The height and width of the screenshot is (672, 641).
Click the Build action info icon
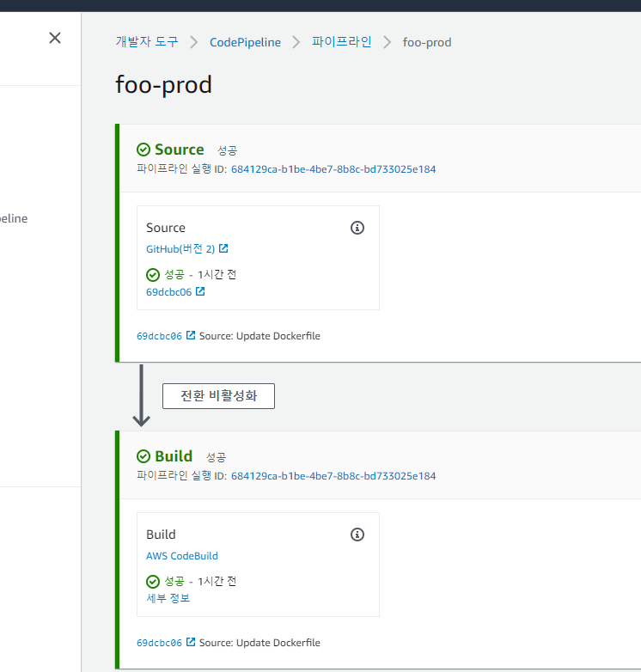tap(357, 535)
